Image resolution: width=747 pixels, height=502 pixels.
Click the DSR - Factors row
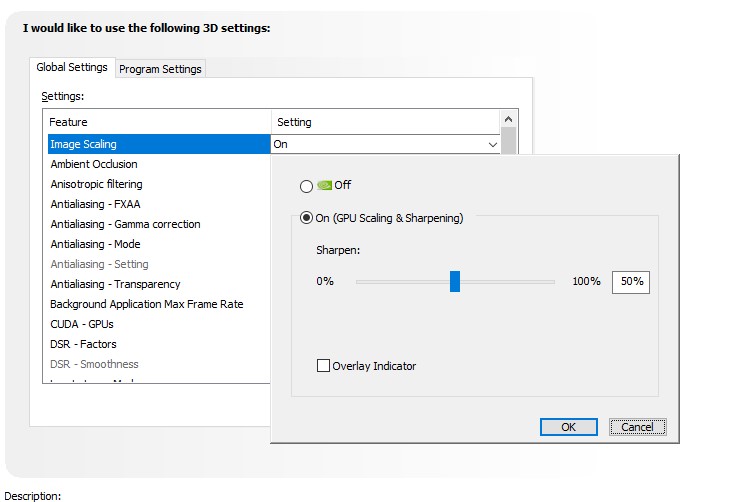click(83, 344)
